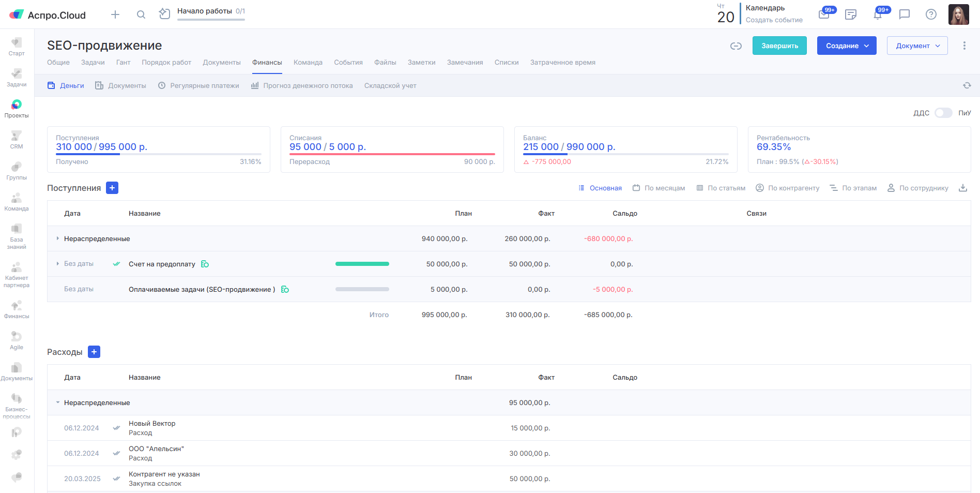980x493 pixels.
Task: Copy project link via chain icon
Action: [x=736, y=46]
